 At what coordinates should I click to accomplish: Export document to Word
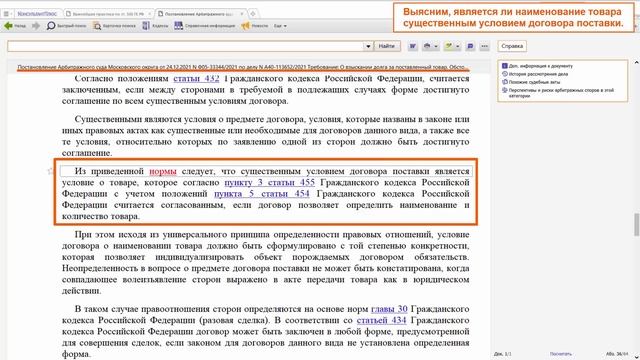click(x=413, y=46)
